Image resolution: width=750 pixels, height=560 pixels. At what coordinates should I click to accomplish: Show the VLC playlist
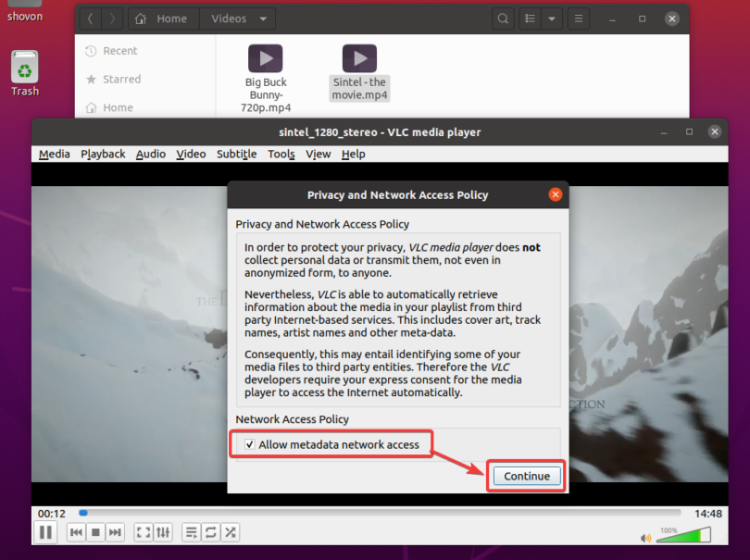point(191,532)
